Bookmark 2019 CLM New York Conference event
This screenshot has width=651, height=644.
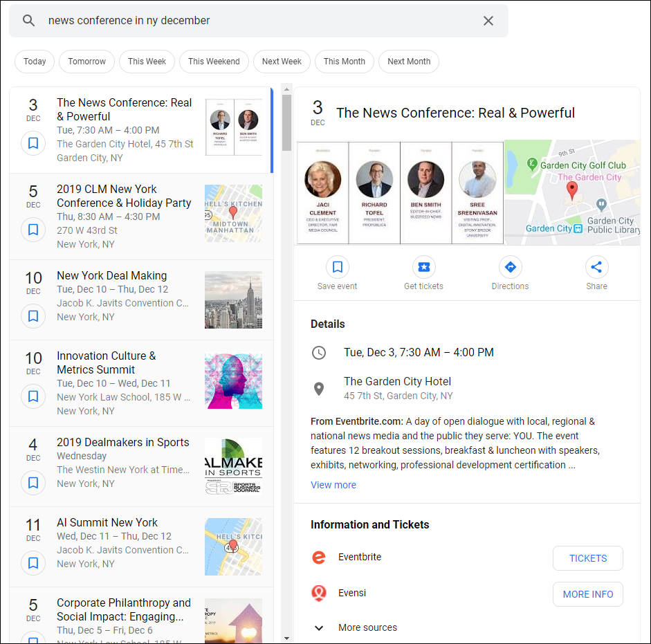33,230
